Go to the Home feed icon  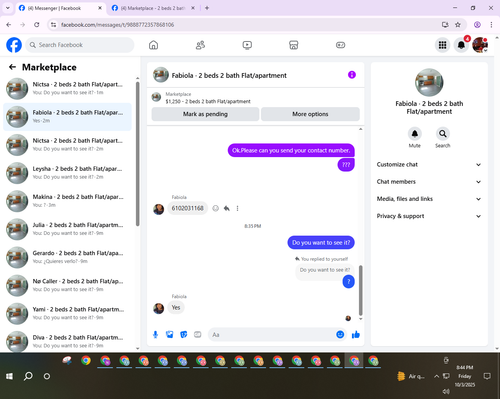(x=153, y=45)
